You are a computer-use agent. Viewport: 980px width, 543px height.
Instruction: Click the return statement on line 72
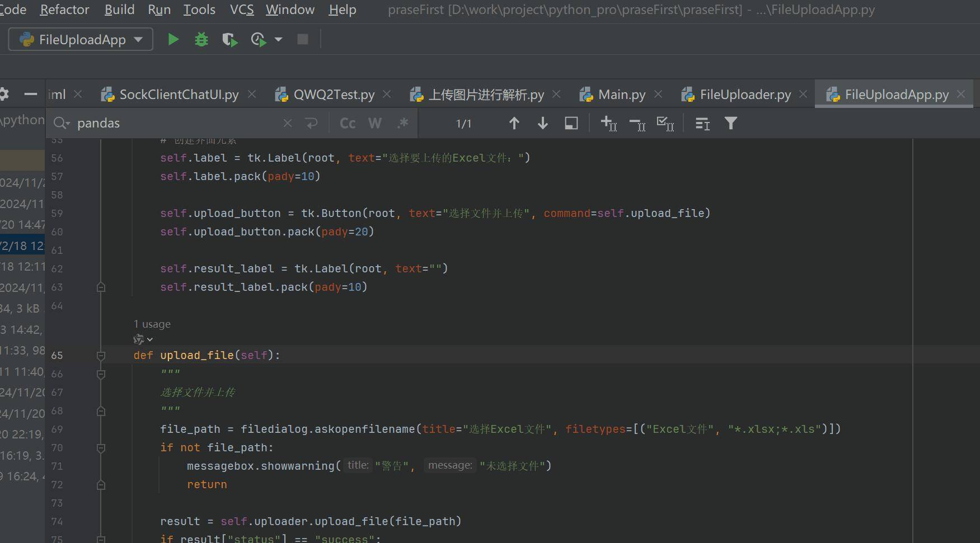point(207,484)
